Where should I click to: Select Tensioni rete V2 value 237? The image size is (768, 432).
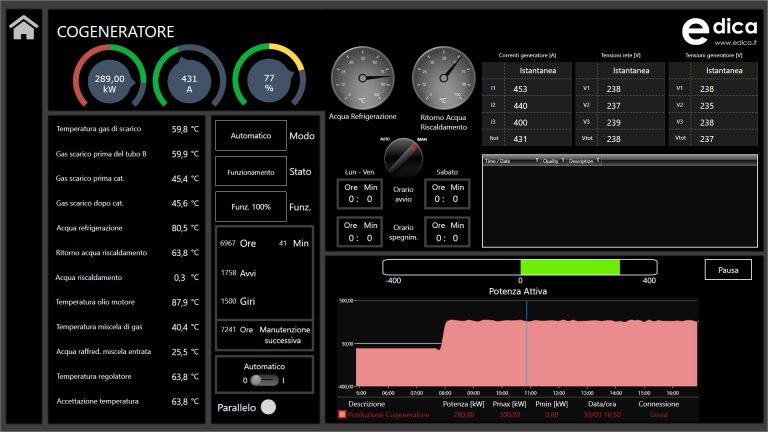pos(613,106)
